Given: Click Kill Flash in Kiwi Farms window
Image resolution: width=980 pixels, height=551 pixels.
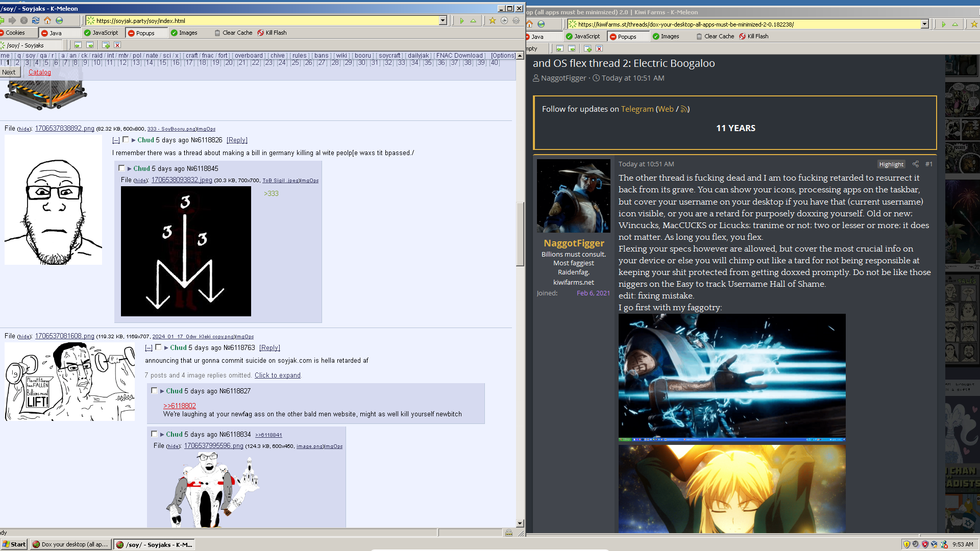Looking at the screenshot, I should click(x=753, y=36).
